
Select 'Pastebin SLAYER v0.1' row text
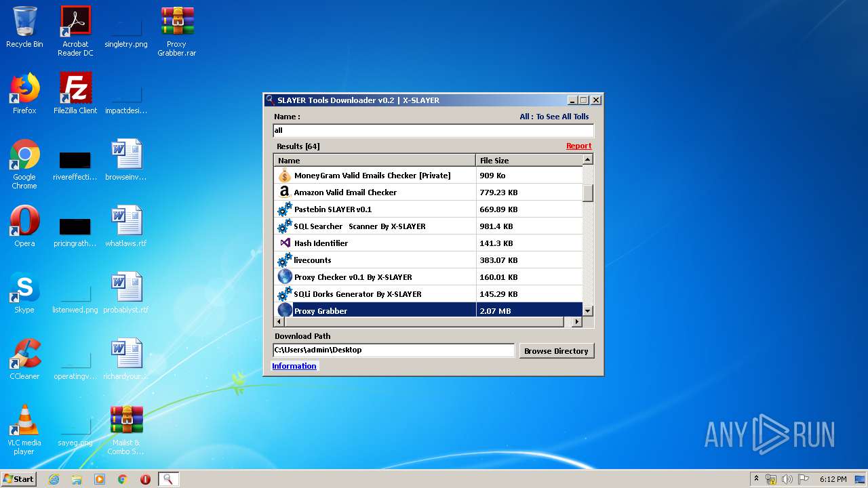click(333, 209)
